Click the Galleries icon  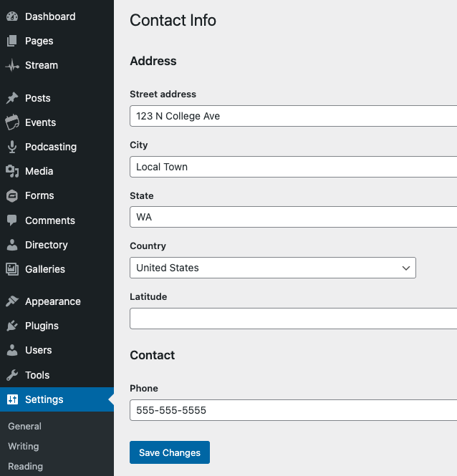pos(12,269)
